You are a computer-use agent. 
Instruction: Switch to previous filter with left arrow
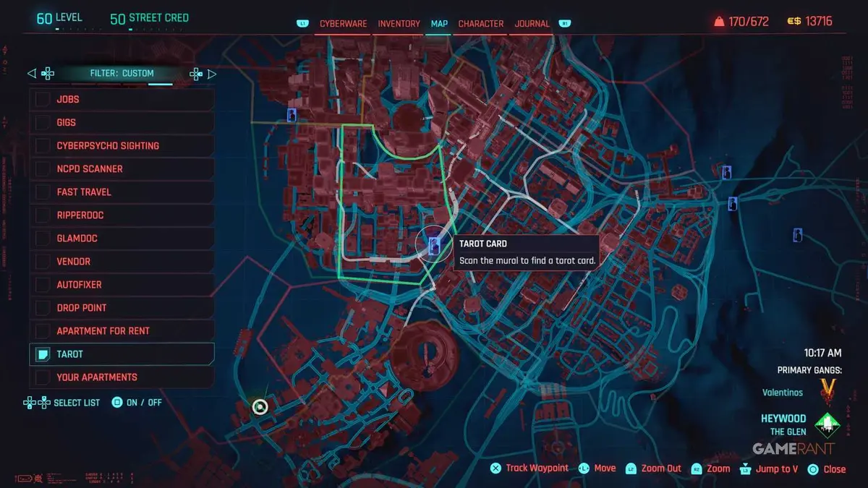31,73
